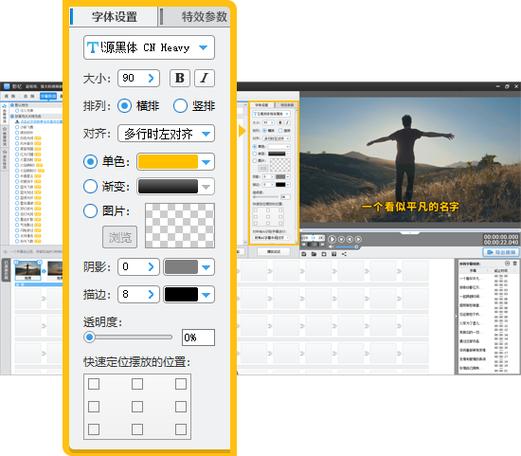Image resolution: width=521 pixels, height=456 pixels.
Task: Click the 0% opacity value field
Action: click(198, 338)
